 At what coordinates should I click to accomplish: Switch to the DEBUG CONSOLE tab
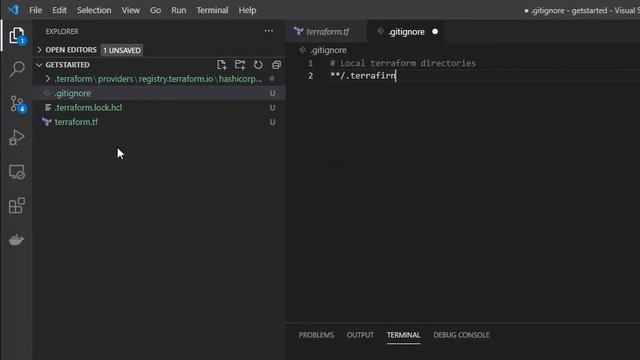pyautogui.click(x=462, y=335)
